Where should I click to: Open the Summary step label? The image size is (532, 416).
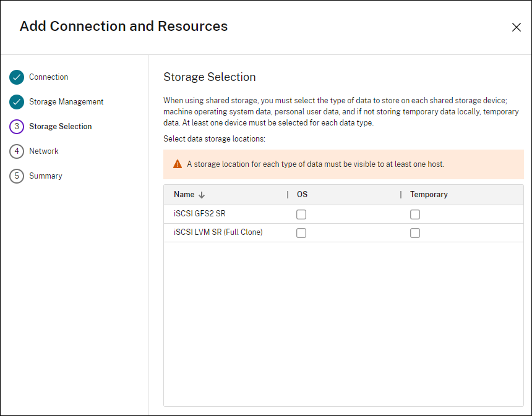coord(46,176)
